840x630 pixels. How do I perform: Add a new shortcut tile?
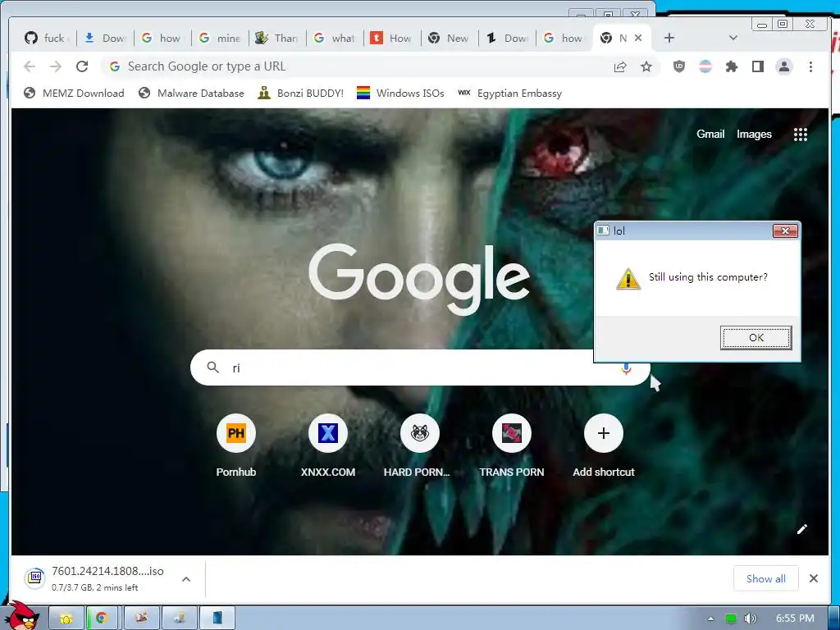[x=603, y=433]
